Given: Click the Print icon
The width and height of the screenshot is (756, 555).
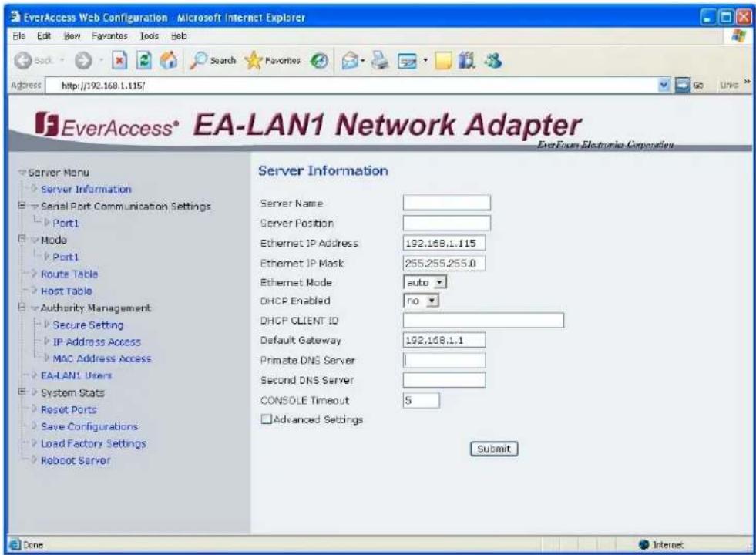Looking at the screenshot, I should click(x=380, y=61).
